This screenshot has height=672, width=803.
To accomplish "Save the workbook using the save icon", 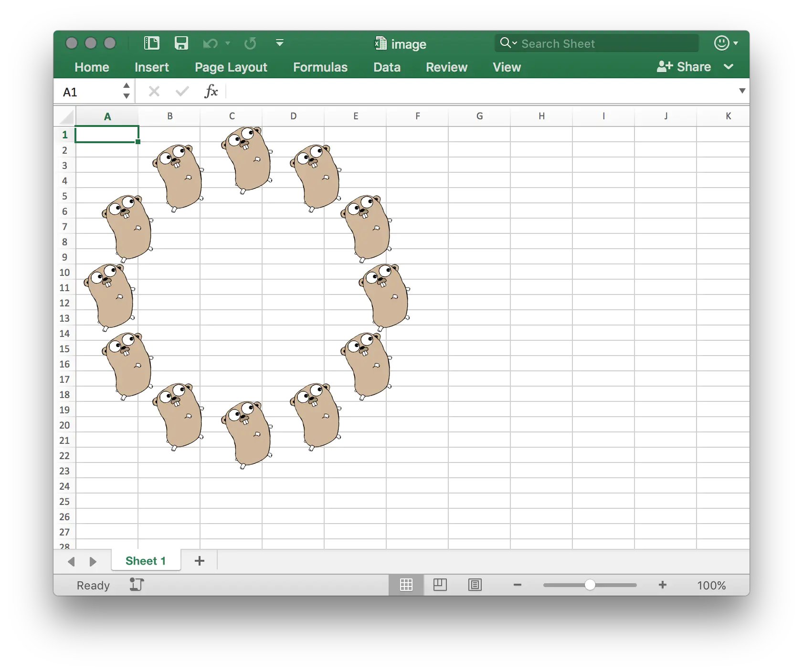I will click(181, 43).
